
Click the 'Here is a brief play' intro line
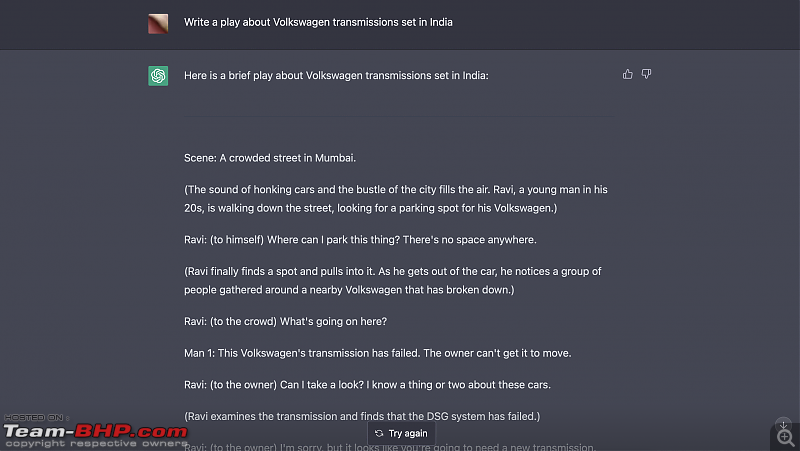336,76
